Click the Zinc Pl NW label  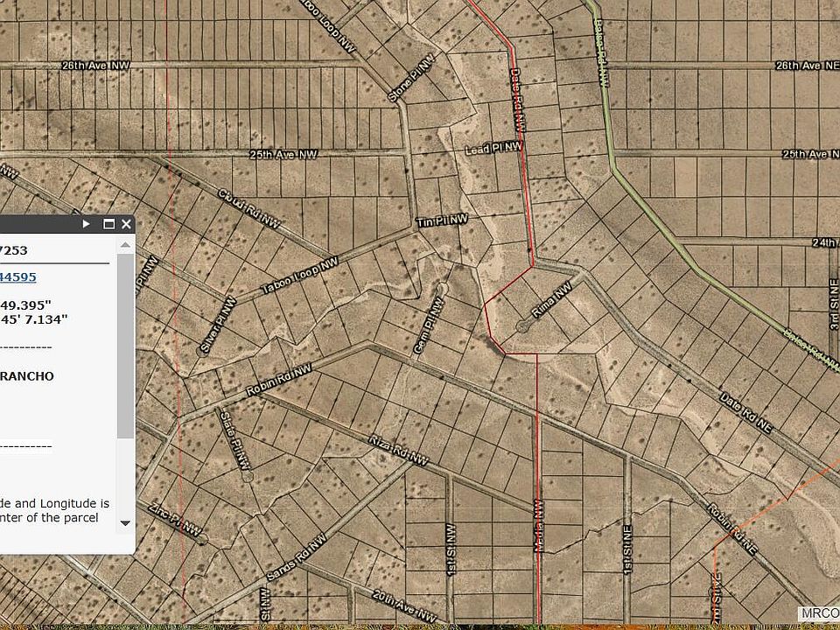[175, 520]
